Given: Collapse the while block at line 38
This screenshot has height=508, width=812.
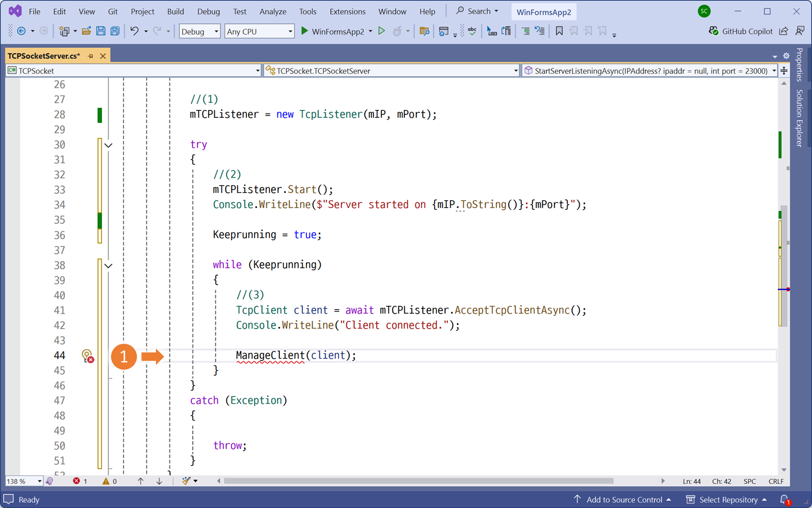Looking at the screenshot, I should 108,265.
